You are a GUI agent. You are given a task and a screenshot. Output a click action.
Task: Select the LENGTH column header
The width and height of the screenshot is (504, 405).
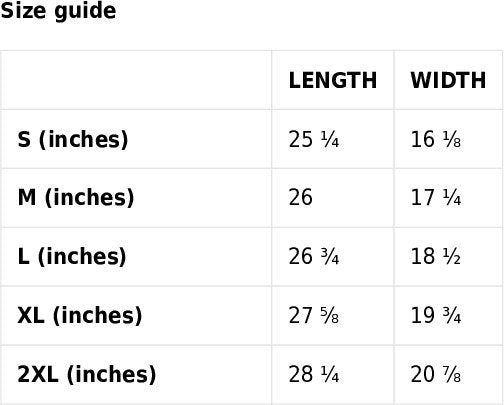tap(333, 80)
